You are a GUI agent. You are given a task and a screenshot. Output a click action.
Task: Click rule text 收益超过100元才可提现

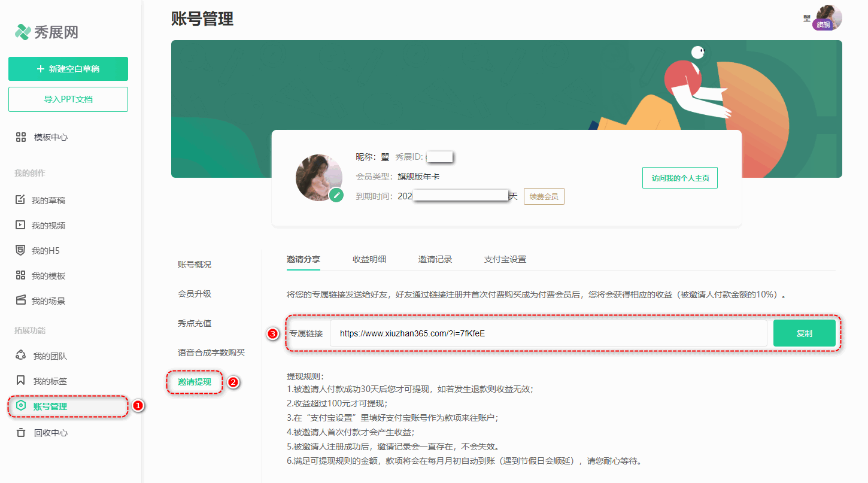tap(337, 403)
